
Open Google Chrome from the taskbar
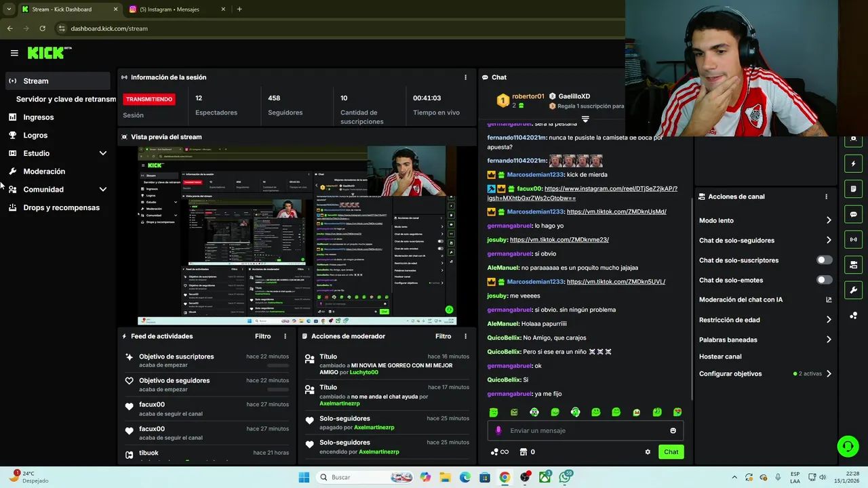[505, 477]
